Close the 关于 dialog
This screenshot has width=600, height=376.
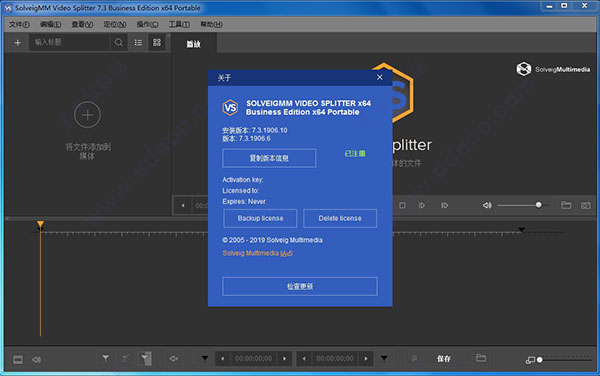click(x=380, y=77)
